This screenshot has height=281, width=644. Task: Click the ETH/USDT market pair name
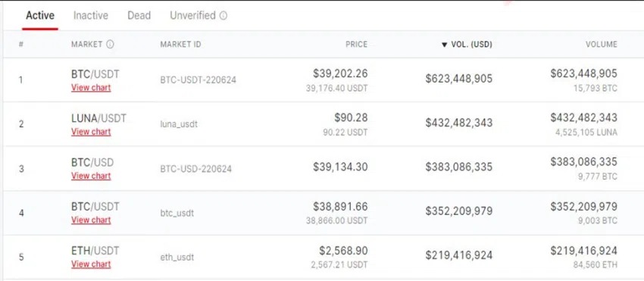95,251
